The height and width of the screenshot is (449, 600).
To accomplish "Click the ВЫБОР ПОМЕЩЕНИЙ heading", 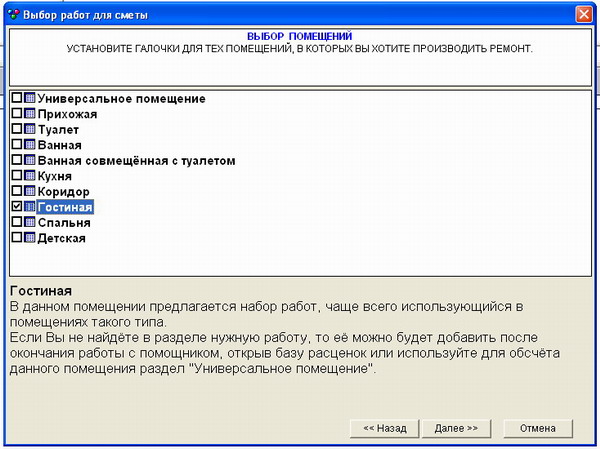I will [x=300, y=36].
